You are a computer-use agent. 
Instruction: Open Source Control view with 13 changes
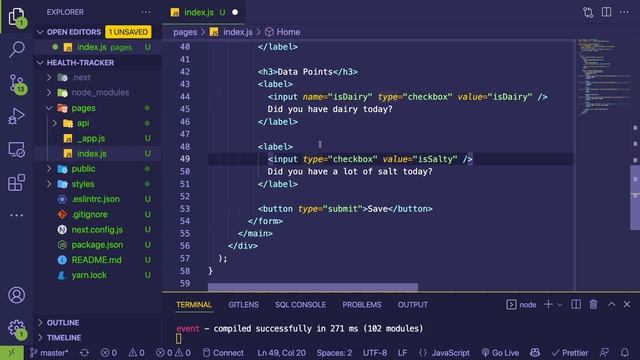point(17,83)
